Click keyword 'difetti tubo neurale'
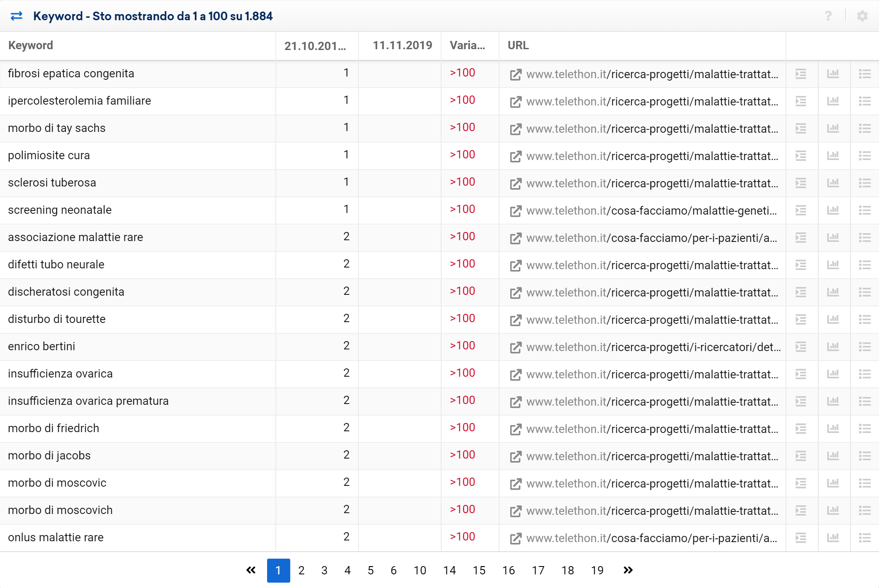 pyautogui.click(x=56, y=265)
